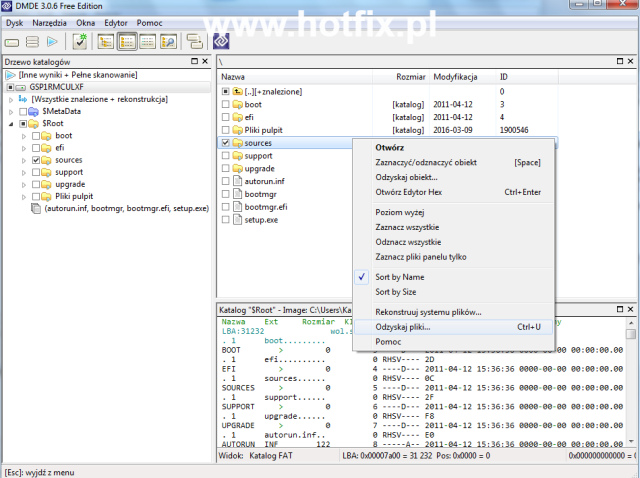Click the setup.exe file icon in list
Image resolution: width=640 pixels, height=478 pixels.
237,219
